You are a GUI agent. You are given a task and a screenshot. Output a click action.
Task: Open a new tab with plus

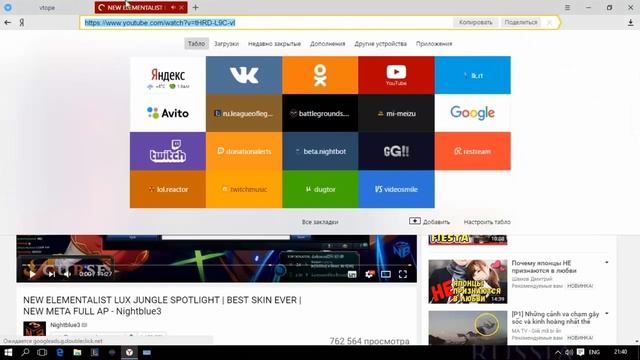(x=196, y=7)
